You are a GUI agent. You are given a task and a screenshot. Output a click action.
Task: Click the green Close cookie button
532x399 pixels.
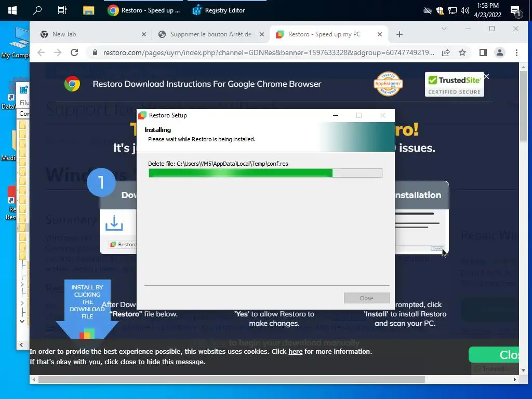(494, 355)
